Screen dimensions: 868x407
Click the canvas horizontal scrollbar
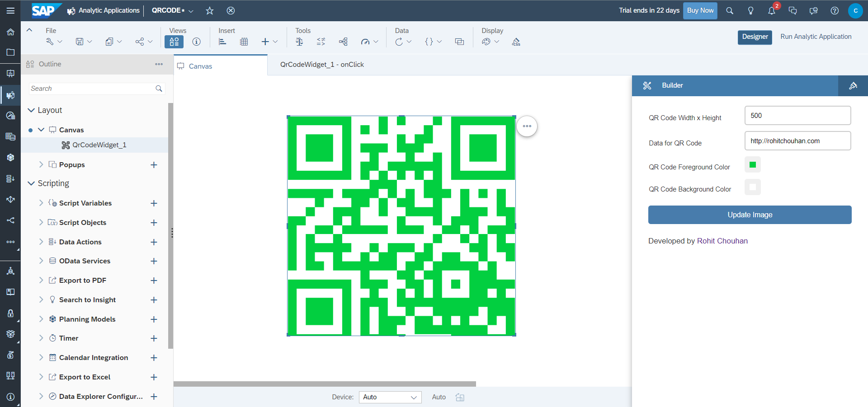[325, 384]
